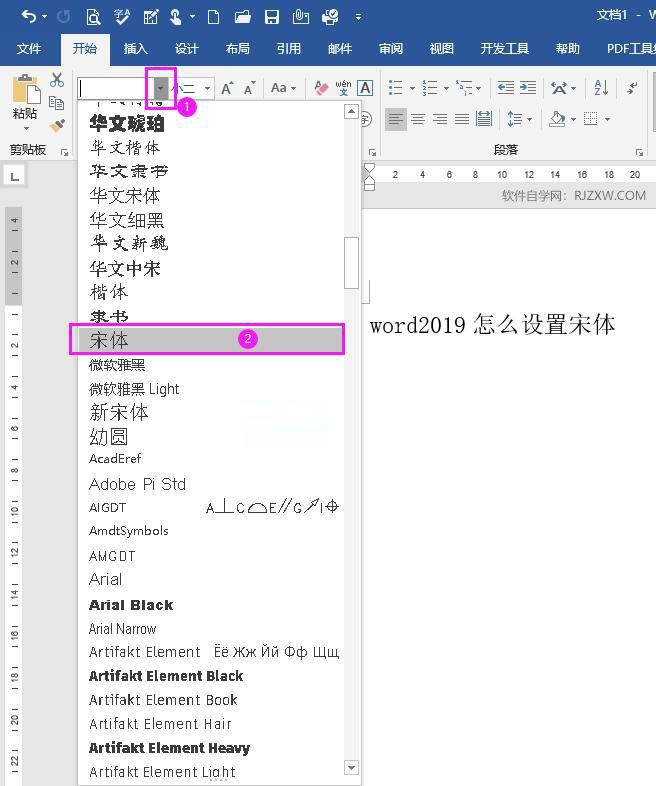
Task: Click the Open folder icon
Action: point(243,17)
